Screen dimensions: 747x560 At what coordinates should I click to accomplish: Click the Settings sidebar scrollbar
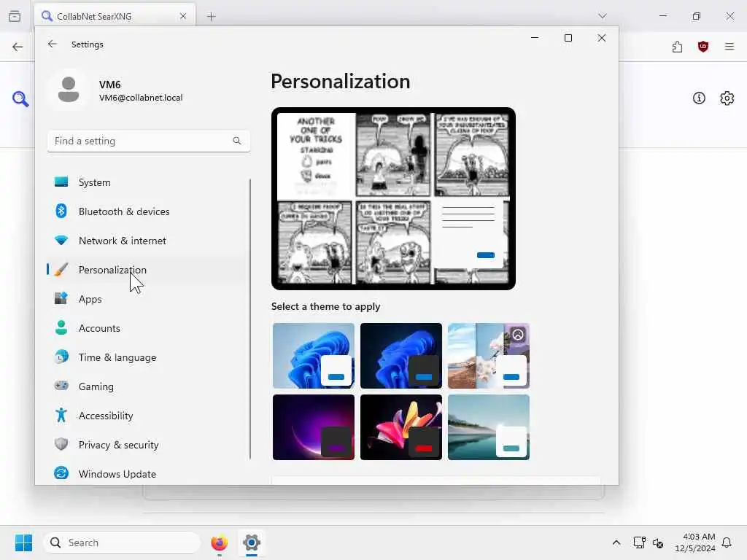tap(250, 319)
